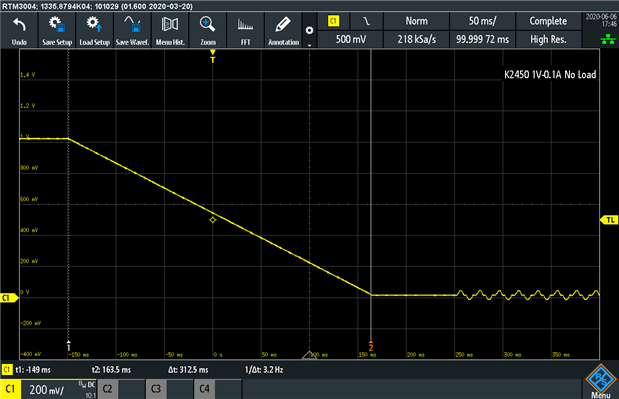Click the 500 mV trigger level field
Screen dimensions: 619x399
[x=351, y=39]
